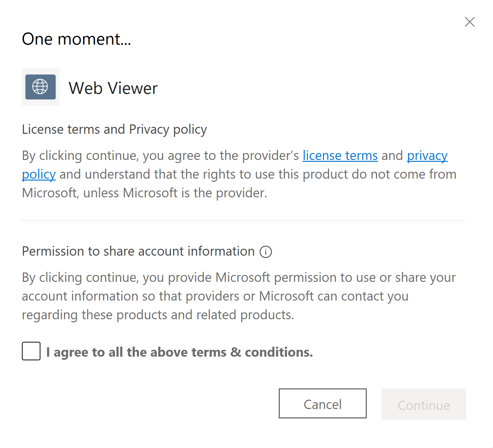Screen dimensions: 493x448
Task: Select the 'Web Viewer' app name text
Action: point(113,88)
